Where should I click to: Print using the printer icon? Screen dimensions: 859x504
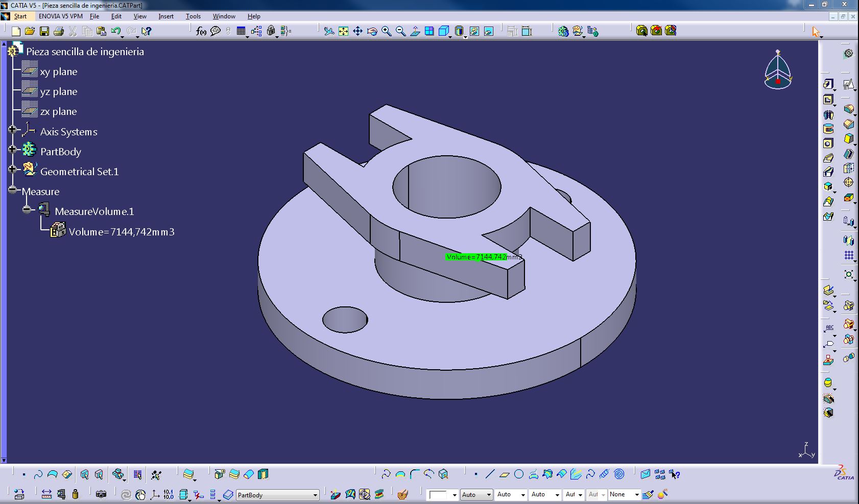coord(59,32)
